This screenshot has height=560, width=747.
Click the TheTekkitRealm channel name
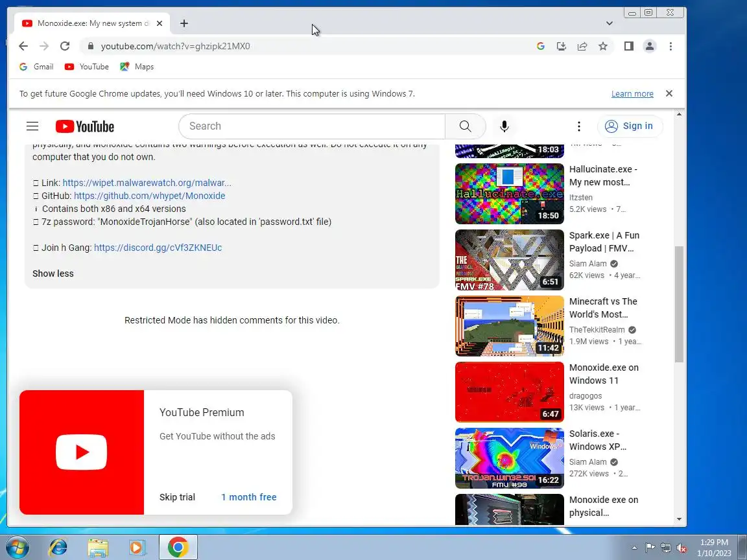click(x=597, y=330)
